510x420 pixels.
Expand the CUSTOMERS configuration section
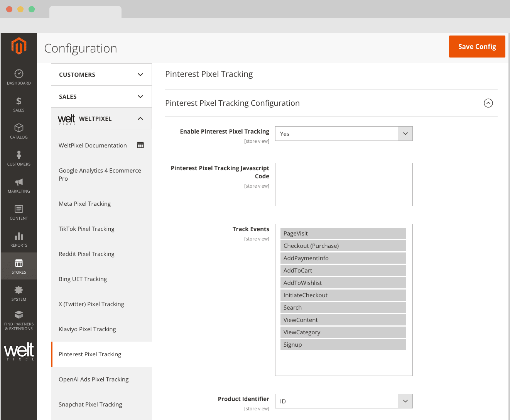(x=101, y=75)
